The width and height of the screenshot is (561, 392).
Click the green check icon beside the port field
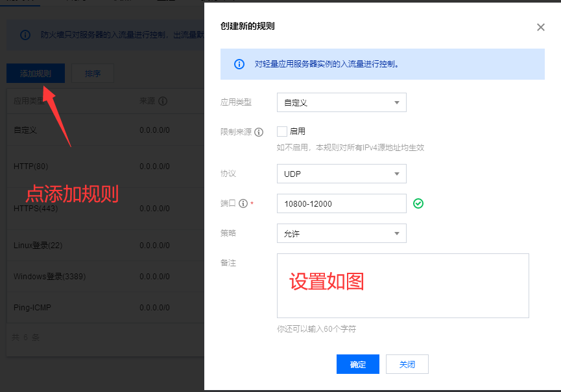pyautogui.click(x=418, y=203)
